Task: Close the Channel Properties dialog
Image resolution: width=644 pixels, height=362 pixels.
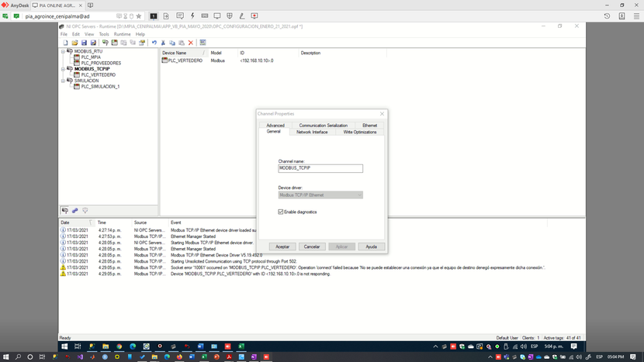Action: click(x=382, y=114)
